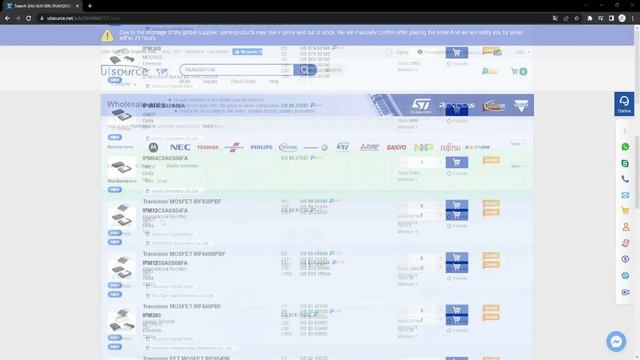
Task: Open the IRF640NPBF product thumbnail
Action: click(x=122, y=267)
